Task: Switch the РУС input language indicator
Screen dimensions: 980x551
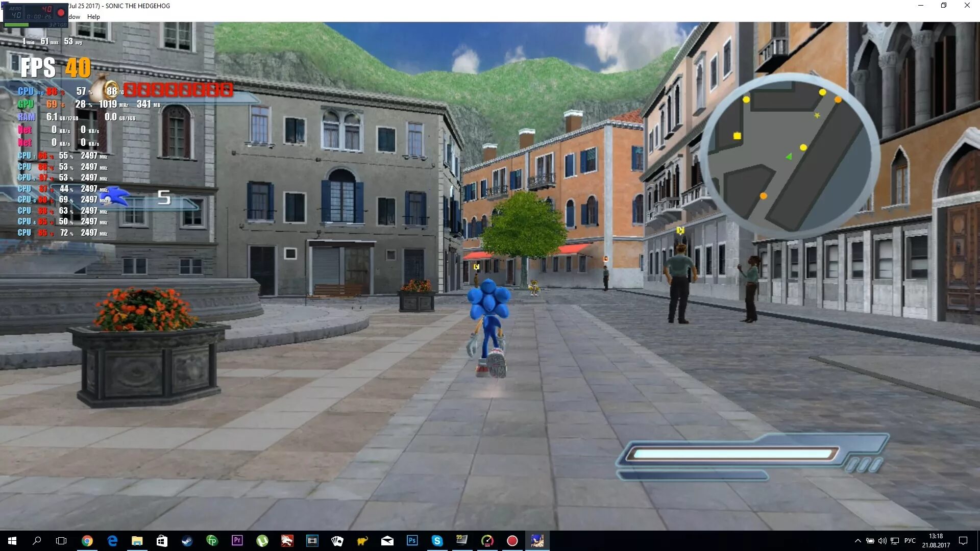Action: (x=910, y=541)
